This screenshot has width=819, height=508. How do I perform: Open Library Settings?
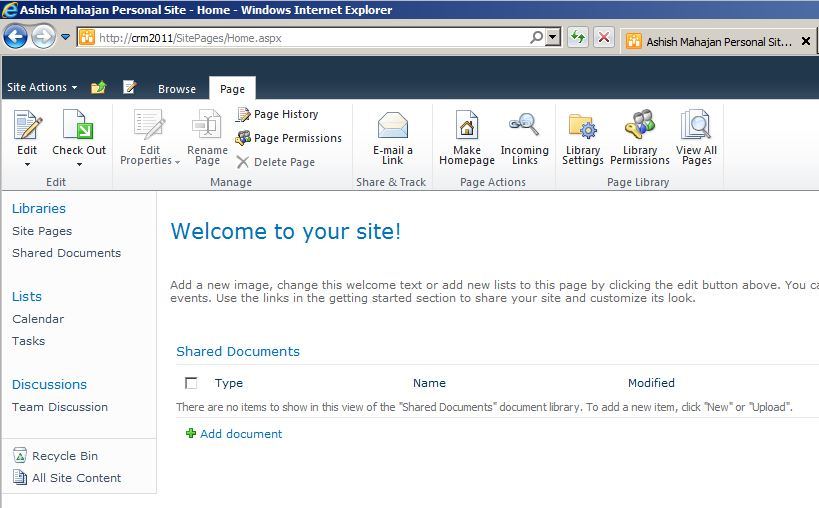(582, 138)
